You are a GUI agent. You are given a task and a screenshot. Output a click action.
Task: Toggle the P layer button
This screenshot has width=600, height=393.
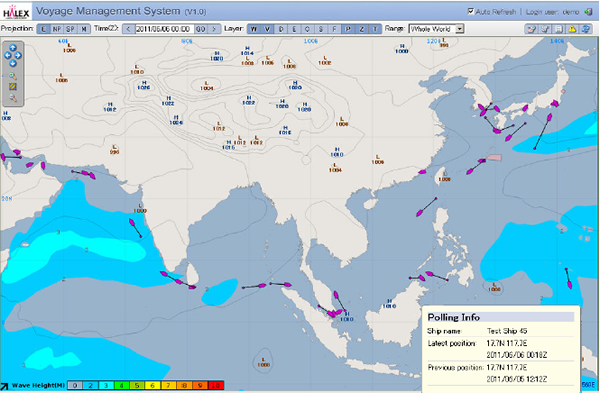pos(348,29)
